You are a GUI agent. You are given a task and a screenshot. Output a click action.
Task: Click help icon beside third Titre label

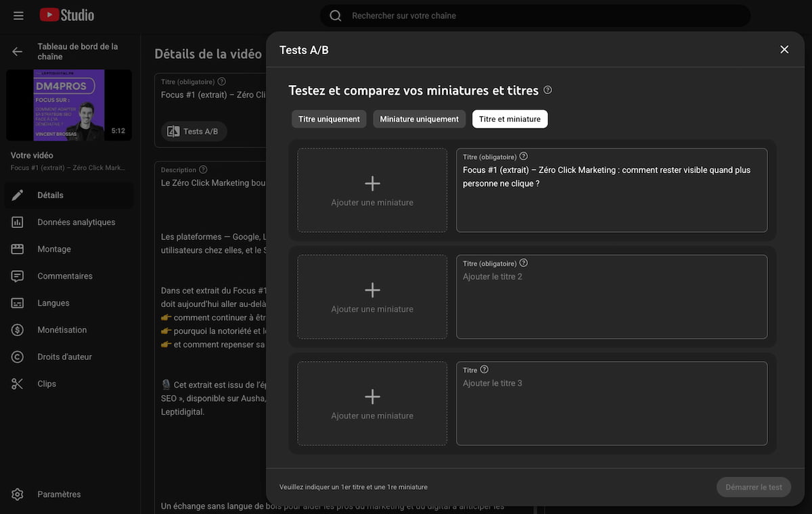pos(484,370)
